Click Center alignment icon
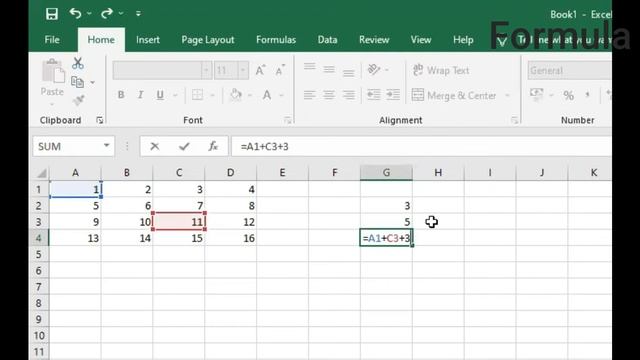640x360 pixels. (329, 95)
